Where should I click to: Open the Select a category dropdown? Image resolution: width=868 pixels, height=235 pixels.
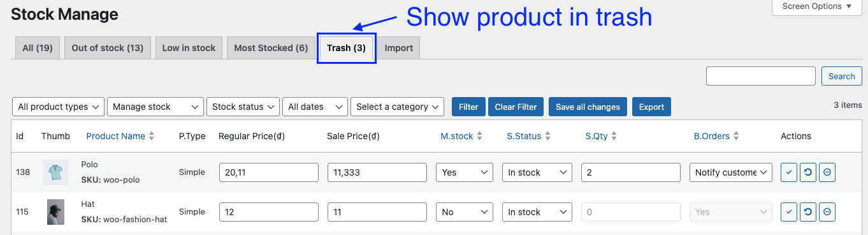tap(397, 107)
